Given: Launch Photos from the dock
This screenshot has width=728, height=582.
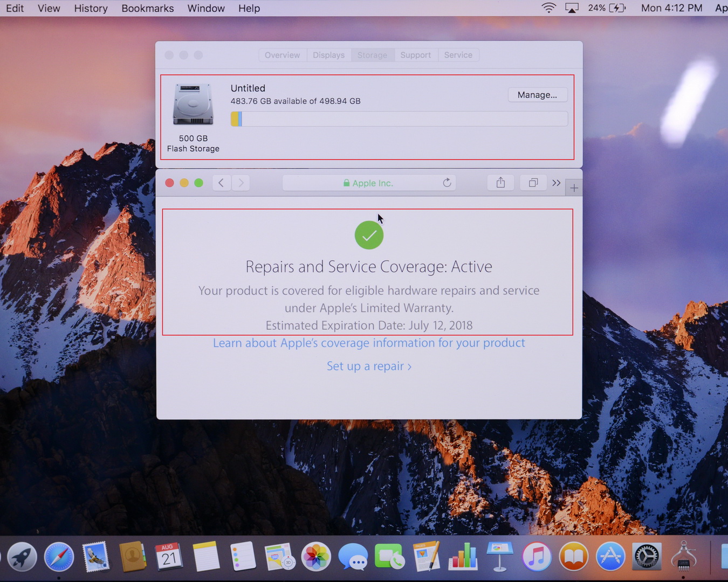Looking at the screenshot, I should click(316, 557).
